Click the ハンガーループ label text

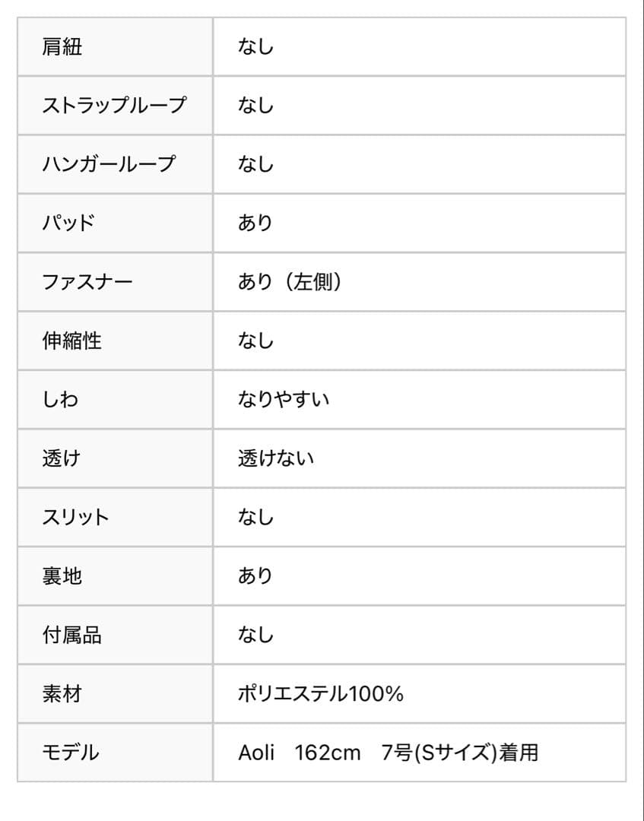(109, 164)
